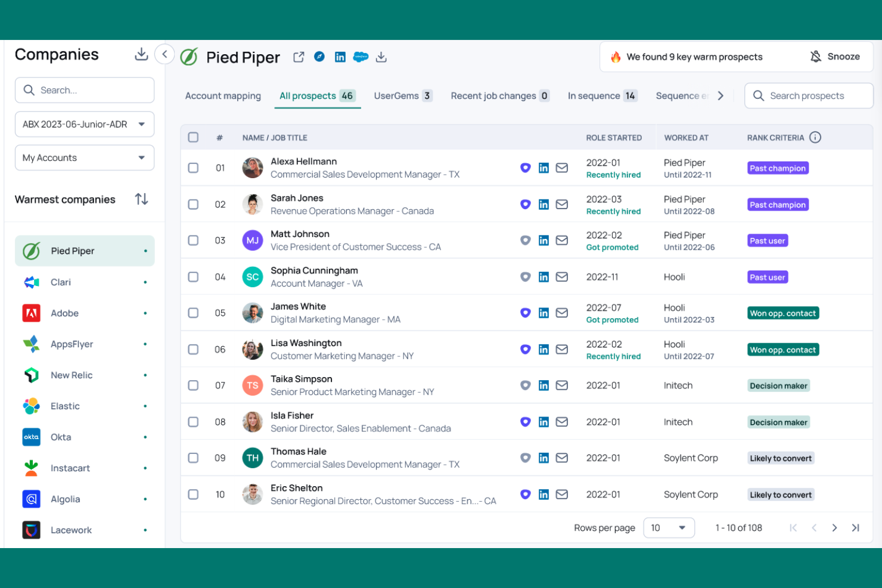Collapse the Companies sidebar panel
The width and height of the screenshot is (882, 588).
tap(164, 54)
